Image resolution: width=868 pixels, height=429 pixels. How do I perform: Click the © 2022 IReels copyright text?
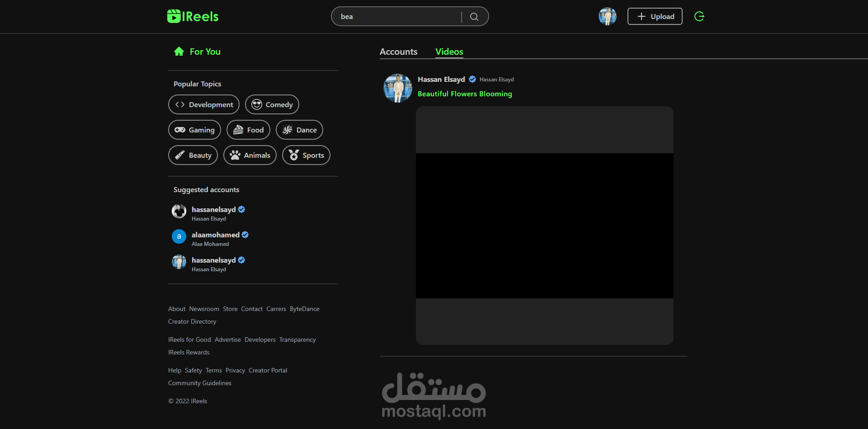188,401
